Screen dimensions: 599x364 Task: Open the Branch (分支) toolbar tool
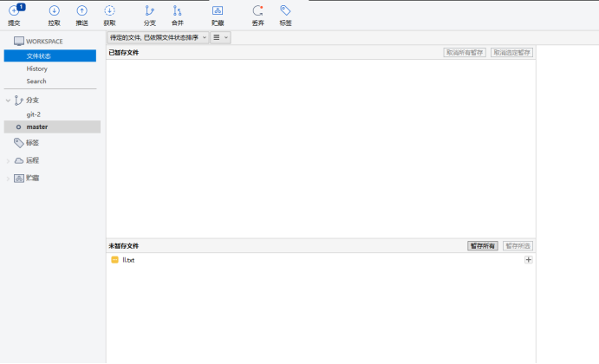click(x=150, y=10)
